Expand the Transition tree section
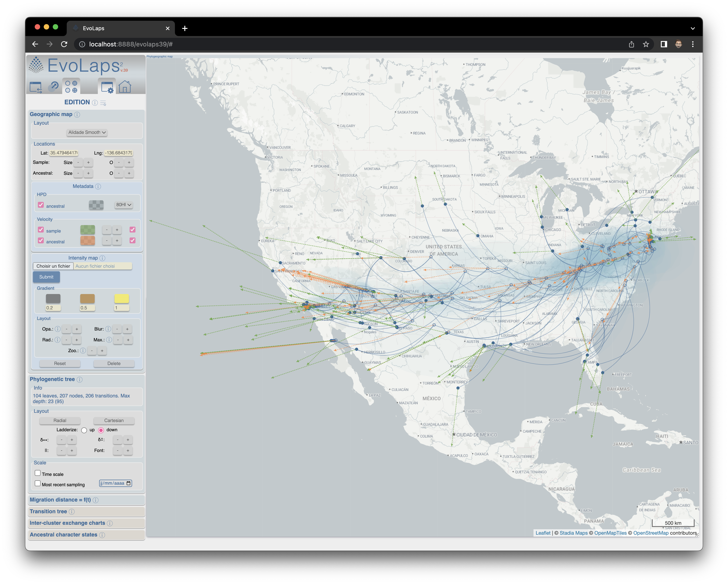 (48, 511)
